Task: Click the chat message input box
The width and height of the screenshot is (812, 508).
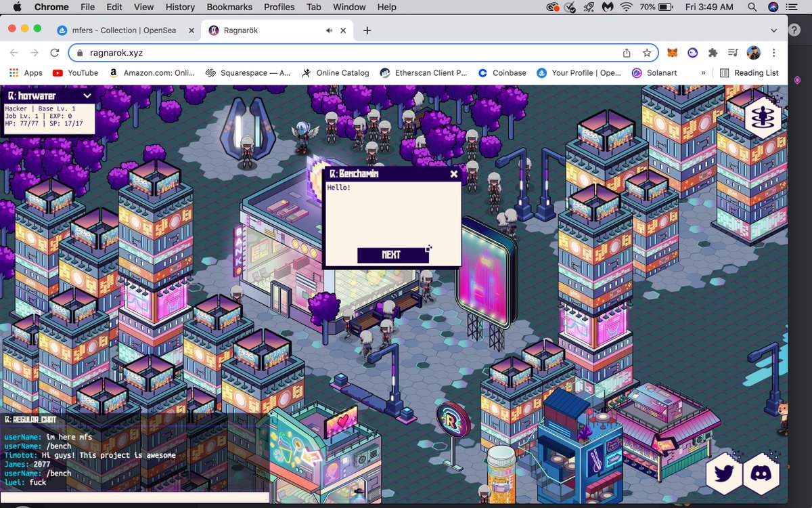Action: tap(135, 498)
